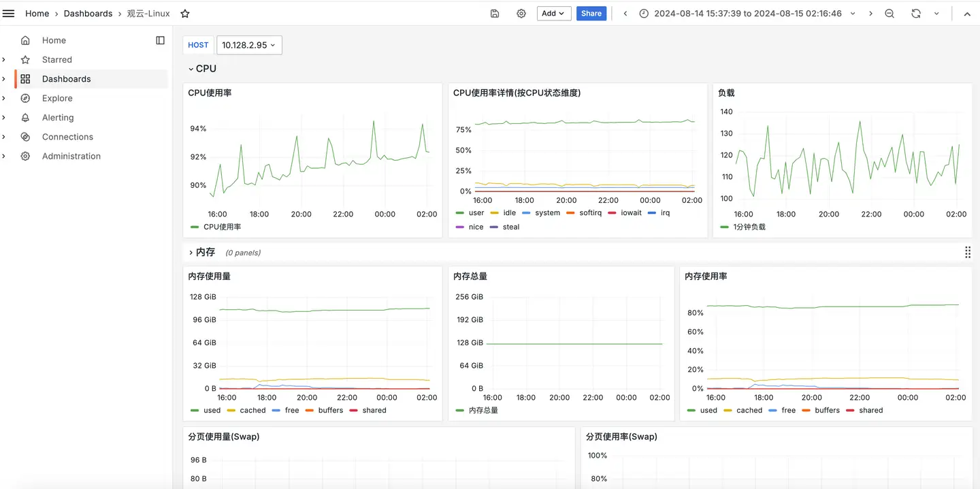Screen dimensions: 980x489
Task: Open the HOST 10.128.2.95 dropdown
Action: point(249,45)
